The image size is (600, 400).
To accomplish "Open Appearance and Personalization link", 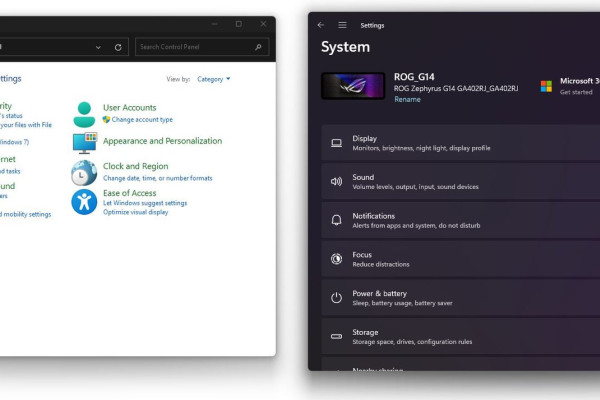I will [163, 141].
